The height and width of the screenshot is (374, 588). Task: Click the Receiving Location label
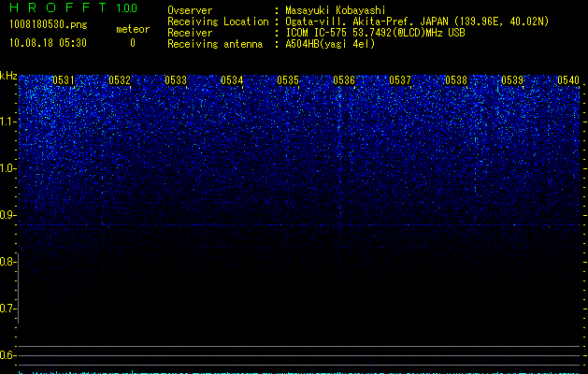(218, 22)
